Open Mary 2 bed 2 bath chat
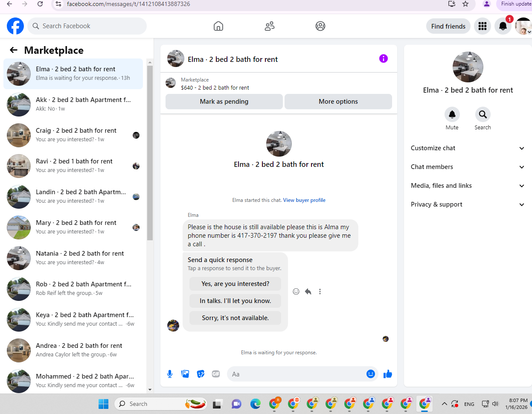 coord(73,227)
